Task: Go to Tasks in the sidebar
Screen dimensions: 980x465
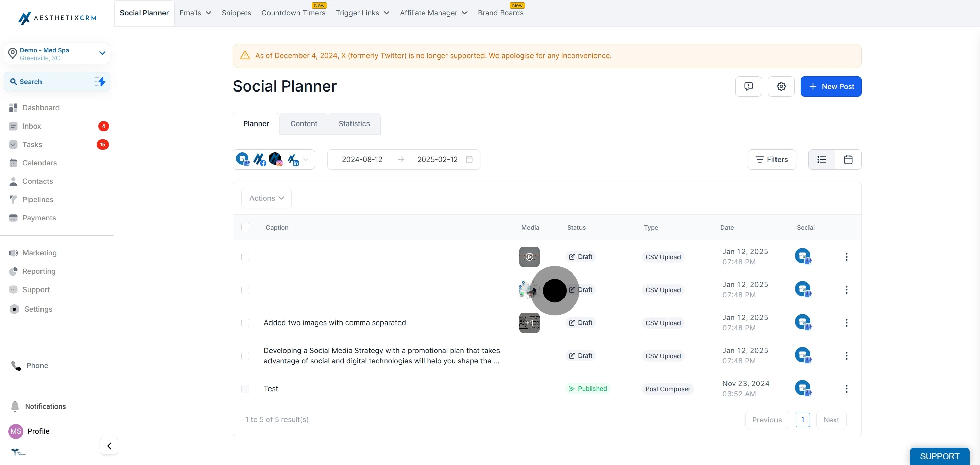Action: [x=32, y=145]
